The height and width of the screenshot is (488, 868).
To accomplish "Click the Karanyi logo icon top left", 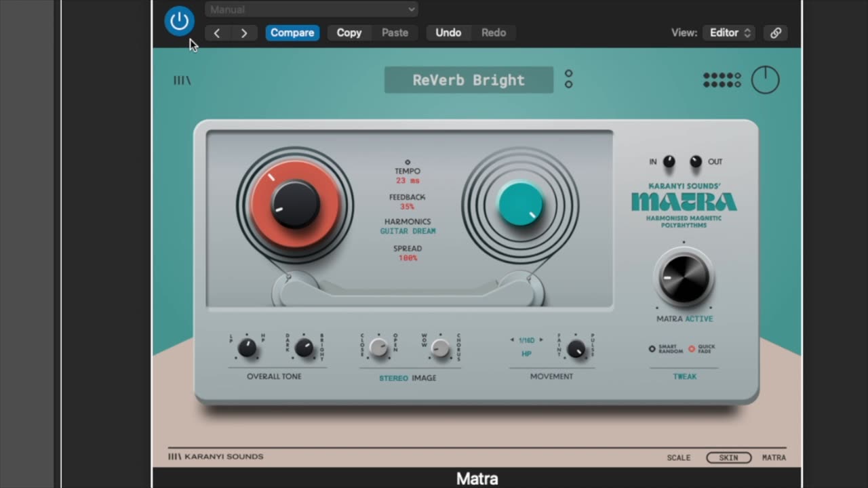I will click(x=182, y=80).
